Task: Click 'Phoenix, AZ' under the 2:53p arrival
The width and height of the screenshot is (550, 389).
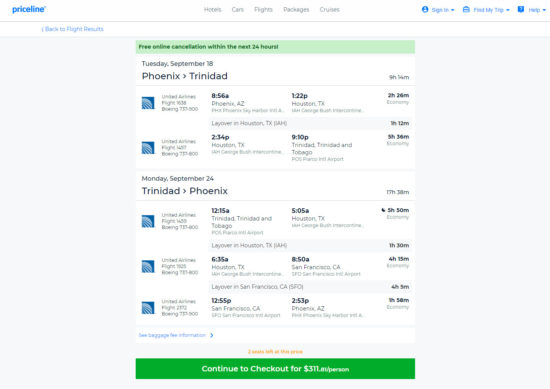Action: (x=308, y=308)
